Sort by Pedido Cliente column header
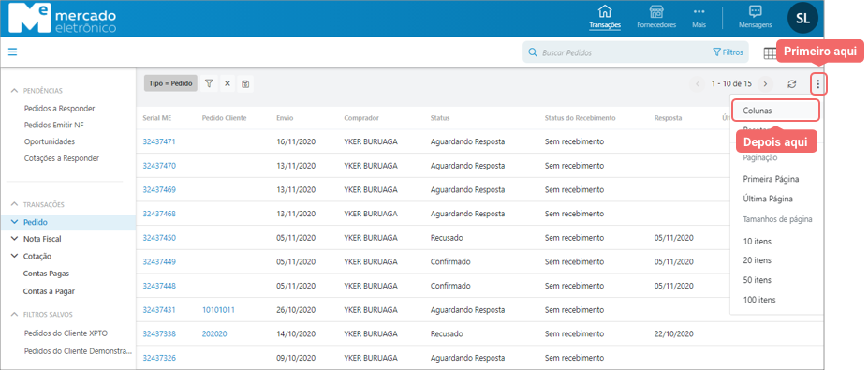The width and height of the screenshot is (868, 370). click(x=224, y=118)
